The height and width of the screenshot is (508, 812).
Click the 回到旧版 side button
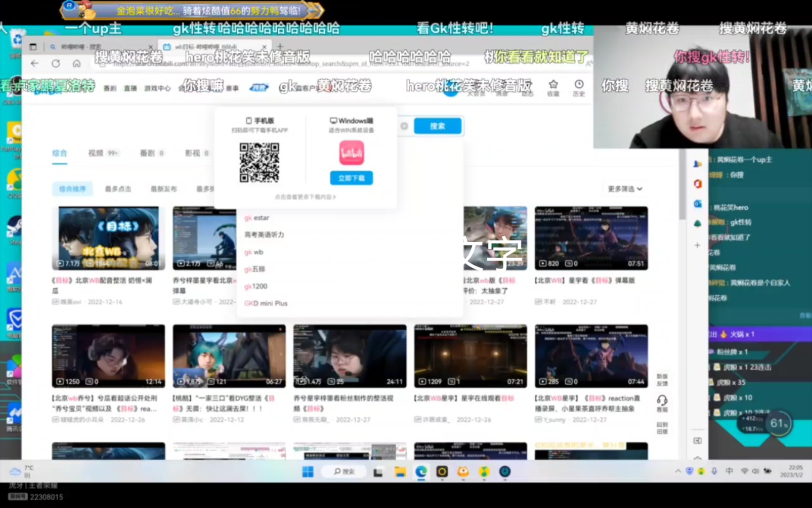662,428
